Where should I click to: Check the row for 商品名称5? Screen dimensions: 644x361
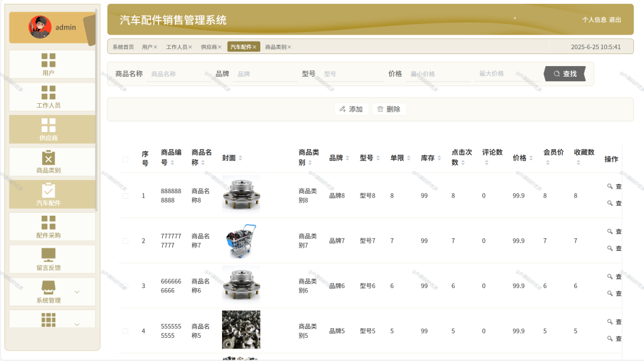pyautogui.click(x=125, y=331)
